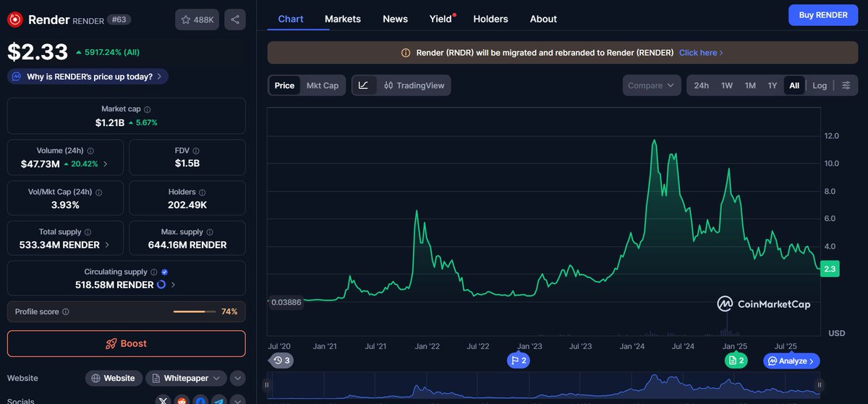Expand more website links chevron
This screenshot has width=868, height=404.
pyautogui.click(x=238, y=378)
